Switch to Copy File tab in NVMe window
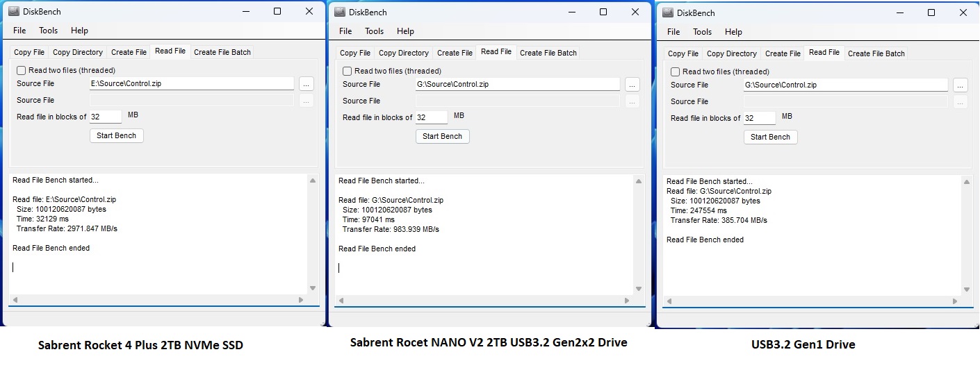 click(x=29, y=52)
